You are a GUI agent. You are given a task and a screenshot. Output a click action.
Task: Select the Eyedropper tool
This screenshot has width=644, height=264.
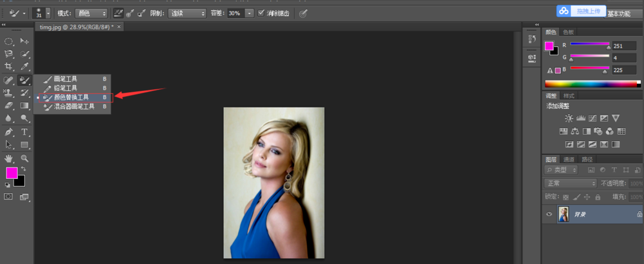click(24, 66)
